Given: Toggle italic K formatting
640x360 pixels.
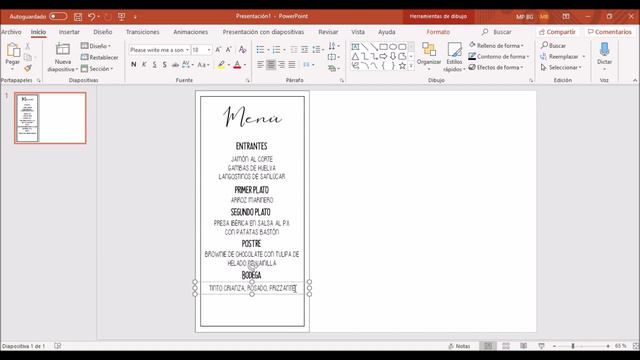Looking at the screenshot, I should pos(144,64).
